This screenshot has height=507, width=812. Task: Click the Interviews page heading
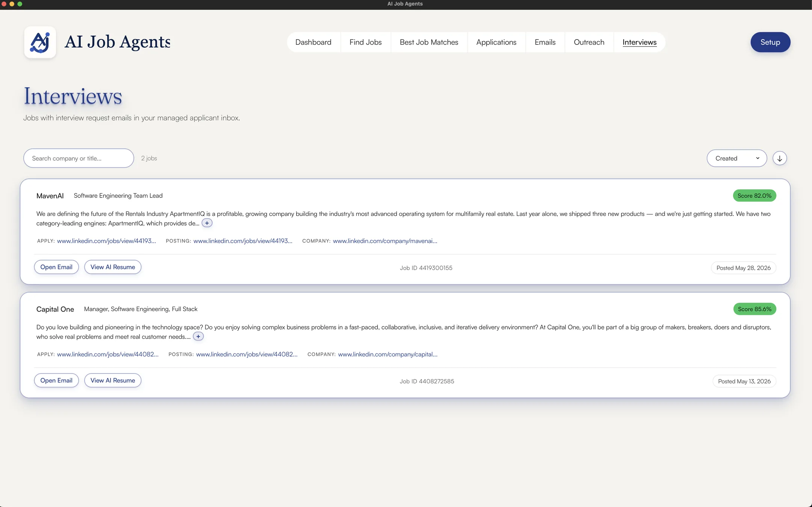click(x=73, y=96)
